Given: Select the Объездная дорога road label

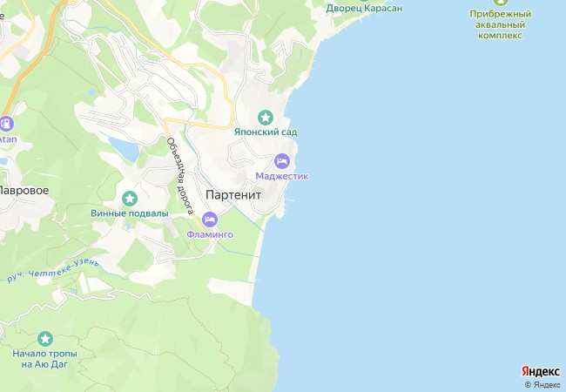Looking at the screenshot, I should 180,176.
